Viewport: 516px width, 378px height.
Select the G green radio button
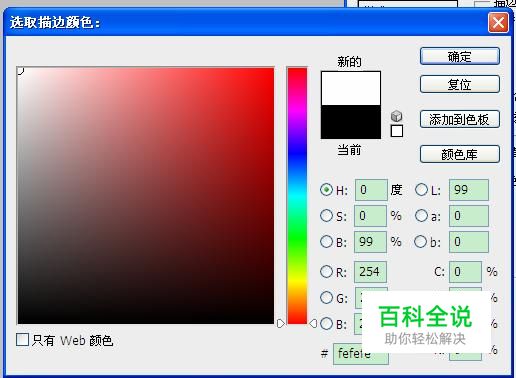326,297
